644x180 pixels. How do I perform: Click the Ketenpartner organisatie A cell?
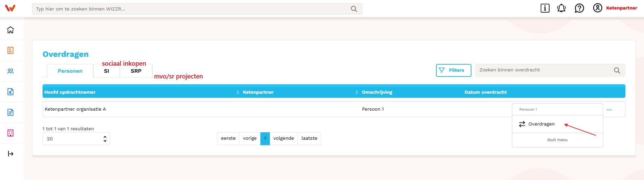(75, 109)
